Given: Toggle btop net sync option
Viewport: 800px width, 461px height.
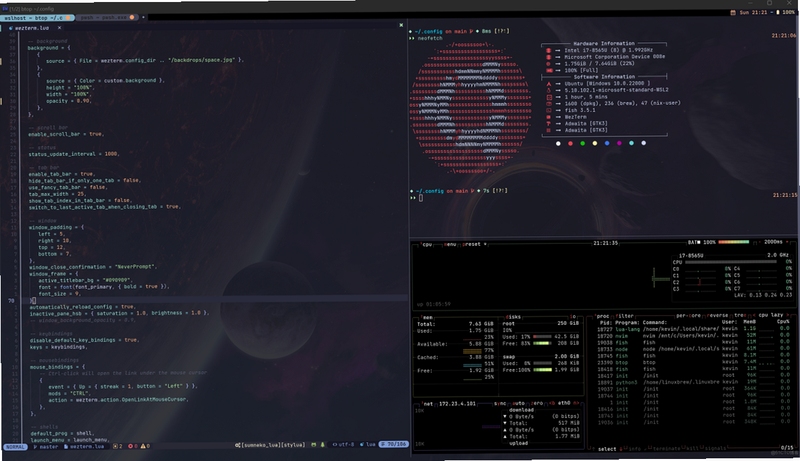Looking at the screenshot, I should click(499, 403).
